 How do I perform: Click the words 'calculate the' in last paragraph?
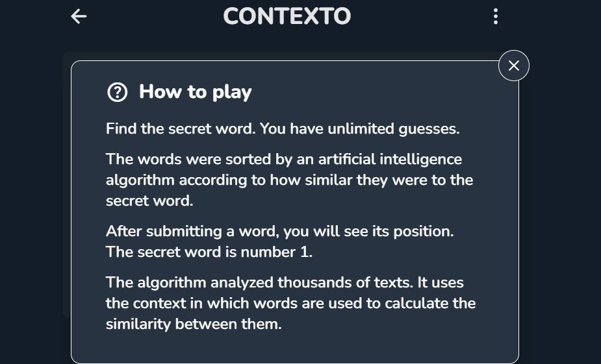tap(430, 303)
